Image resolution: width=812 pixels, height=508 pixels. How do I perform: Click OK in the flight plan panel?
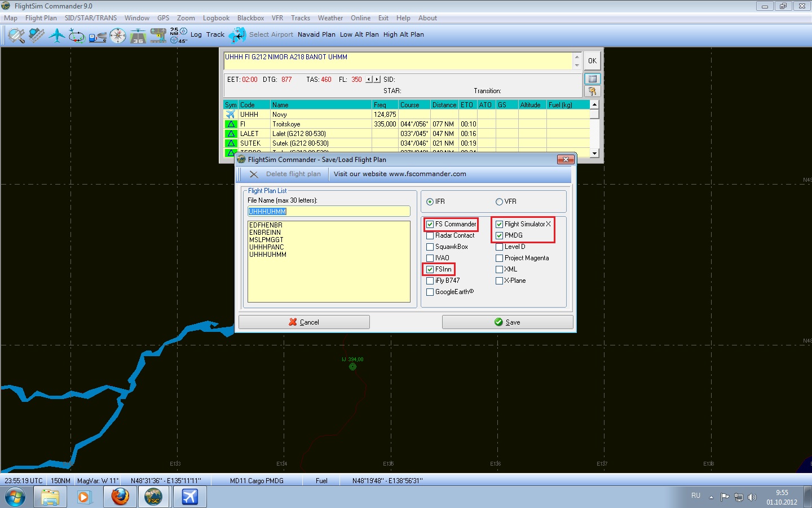point(592,61)
